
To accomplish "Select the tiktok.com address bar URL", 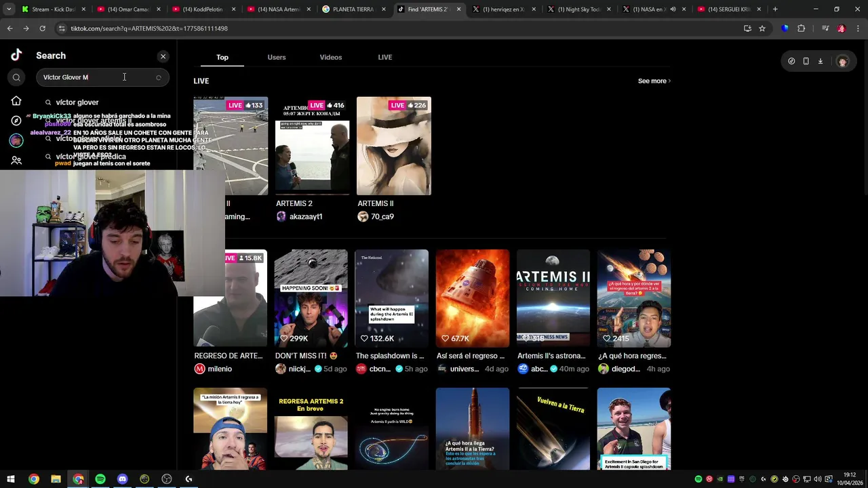I will pyautogui.click(x=149, y=28).
